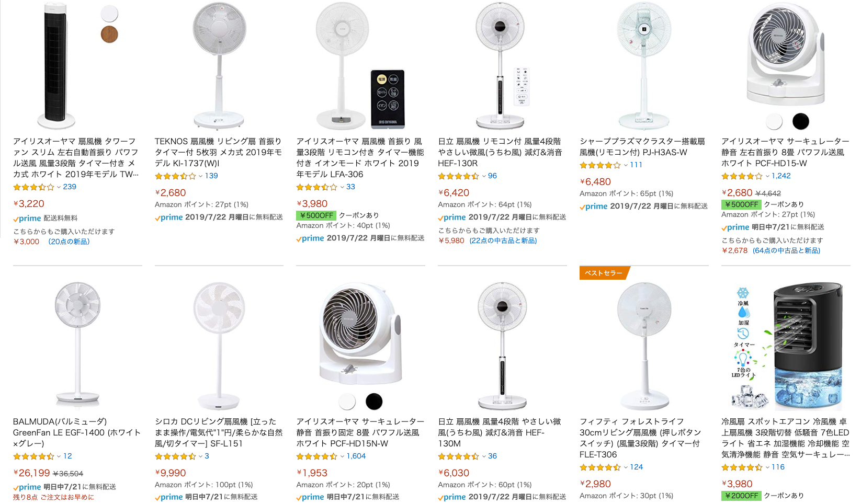Choose white color swatch for PCF-HD15N-W circulator
861x504 pixels.
347,402
